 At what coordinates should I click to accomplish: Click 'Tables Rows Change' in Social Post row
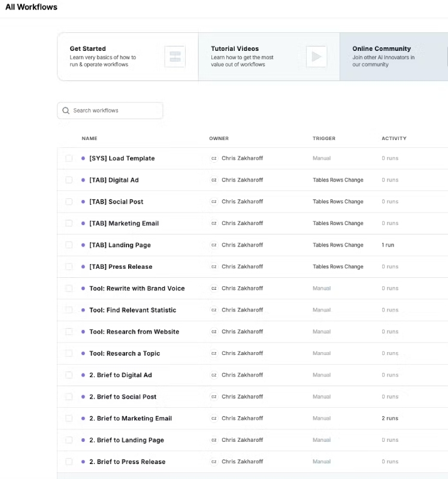point(338,202)
